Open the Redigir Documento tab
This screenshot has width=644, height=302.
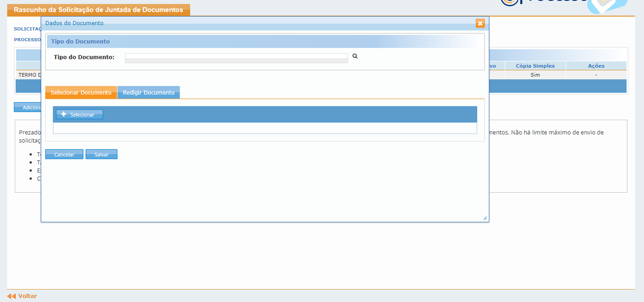(x=149, y=93)
